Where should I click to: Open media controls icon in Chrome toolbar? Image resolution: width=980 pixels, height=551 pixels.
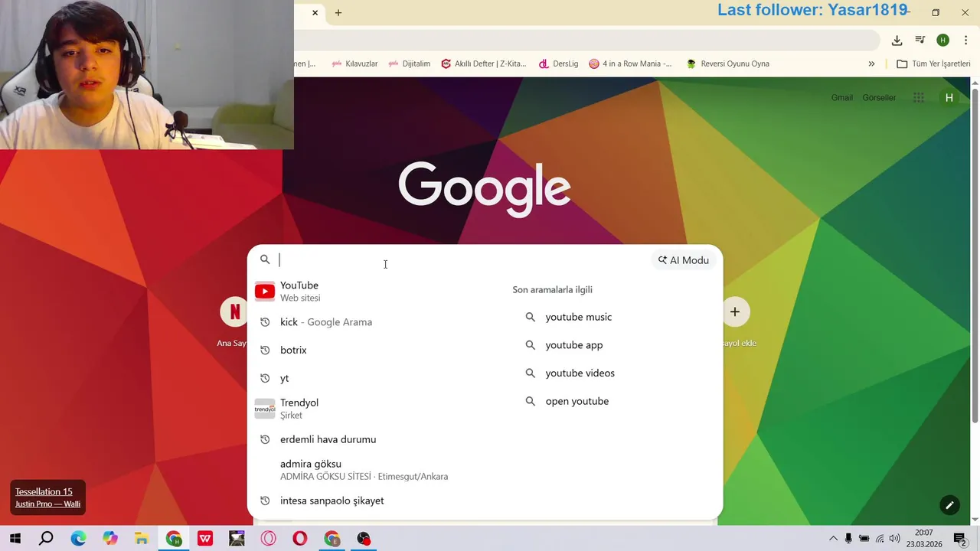click(920, 40)
